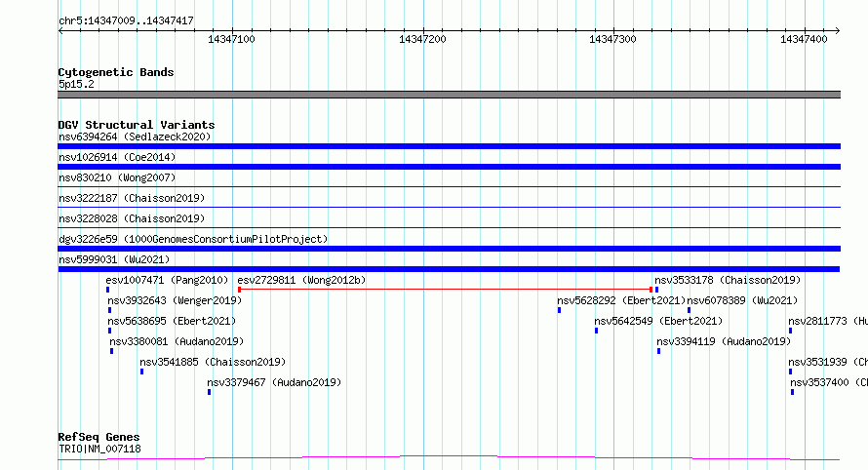Open variant nsv3228028 (Chaisson2019)
868x470 pixels.
(132, 218)
